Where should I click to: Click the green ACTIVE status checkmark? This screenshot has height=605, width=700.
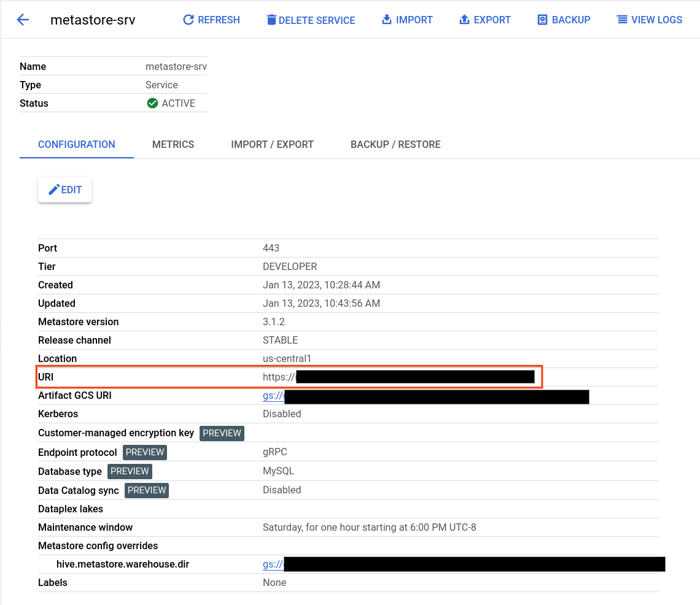tap(152, 102)
